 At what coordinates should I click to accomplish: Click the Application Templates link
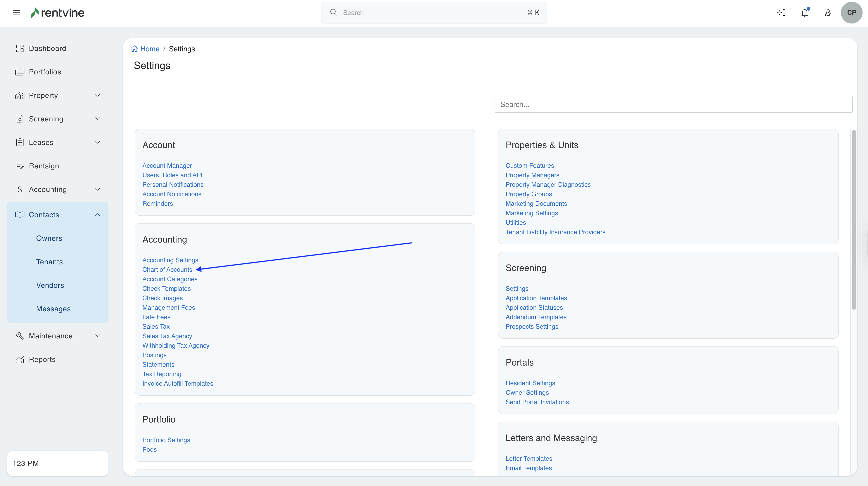pos(536,298)
